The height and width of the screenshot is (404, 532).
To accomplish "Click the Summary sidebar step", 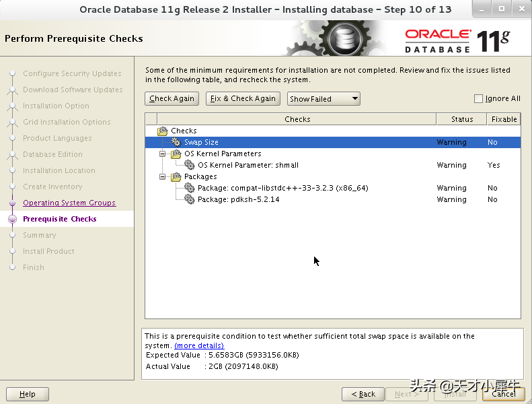I will point(40,235).
